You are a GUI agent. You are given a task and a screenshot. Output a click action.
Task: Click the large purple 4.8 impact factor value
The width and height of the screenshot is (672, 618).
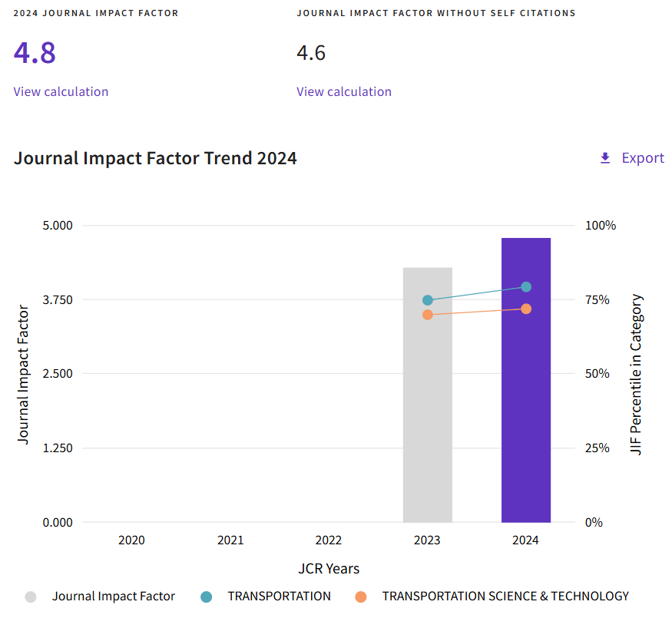pos(35,53)
